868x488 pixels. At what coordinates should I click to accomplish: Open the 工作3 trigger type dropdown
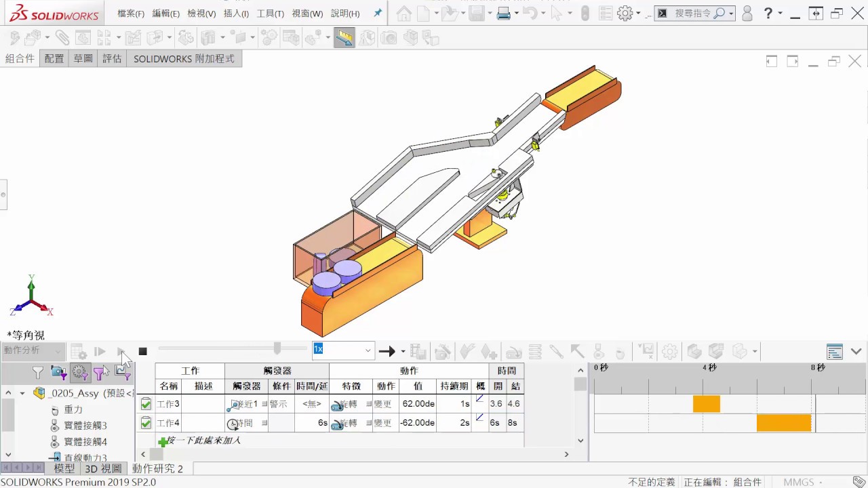tap(264, 404)
